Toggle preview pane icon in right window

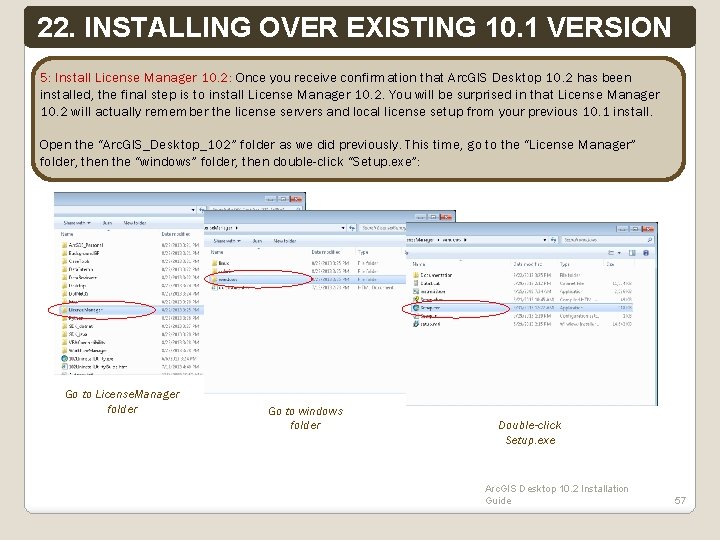pyautogui.click(x=632, y=253)
